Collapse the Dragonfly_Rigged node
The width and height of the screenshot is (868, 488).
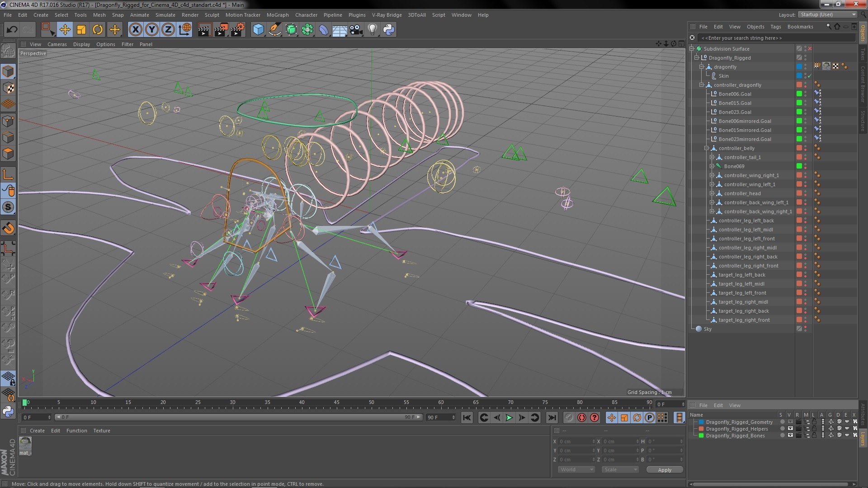click(697, 58)
